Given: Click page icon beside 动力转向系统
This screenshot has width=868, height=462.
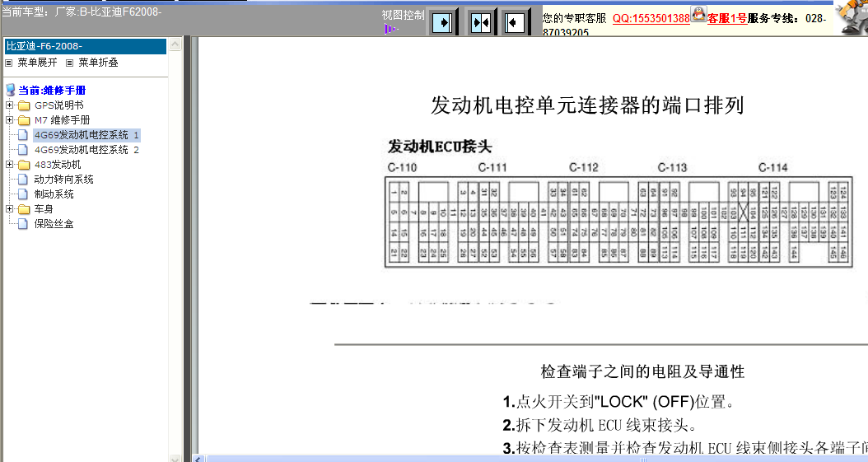Looking at the screenshot, I should 23,180.
